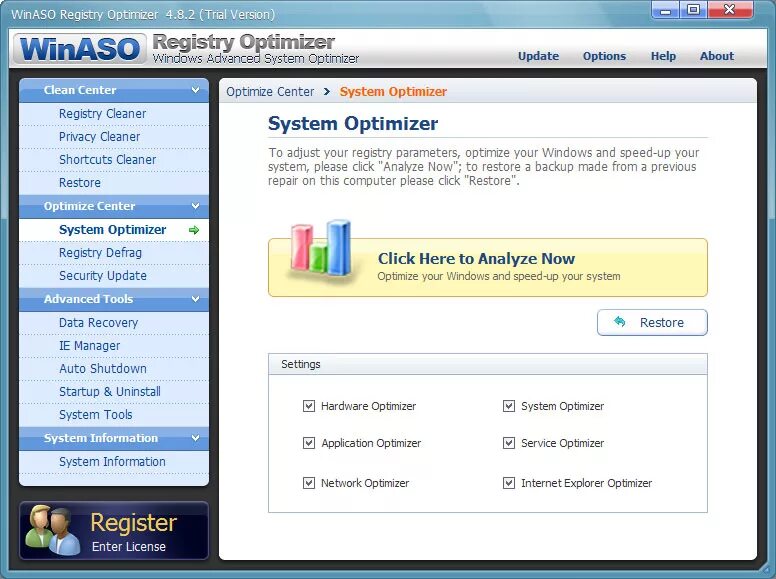
Task: Toggle Application Optimizer checkbox
Action: 309,443
